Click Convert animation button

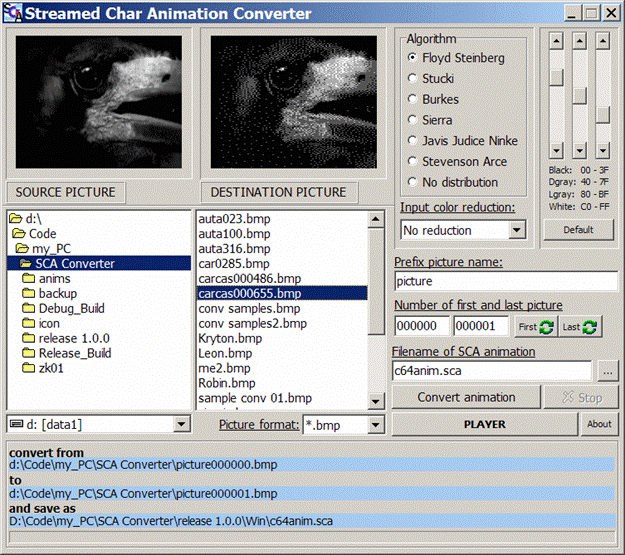coord(466,397)
